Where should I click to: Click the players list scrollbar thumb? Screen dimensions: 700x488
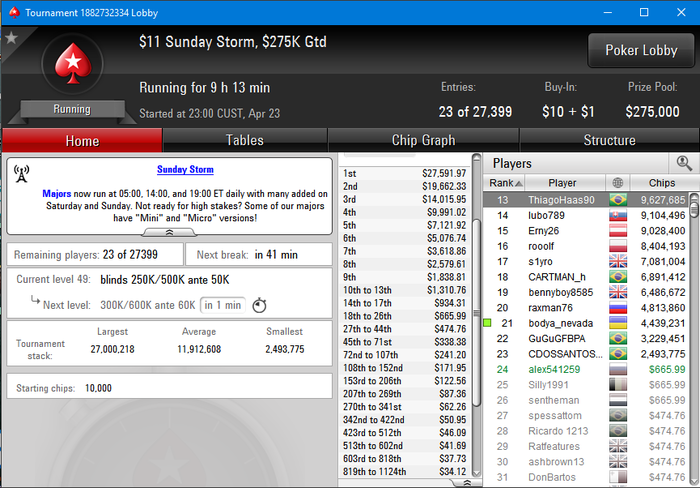694,208
